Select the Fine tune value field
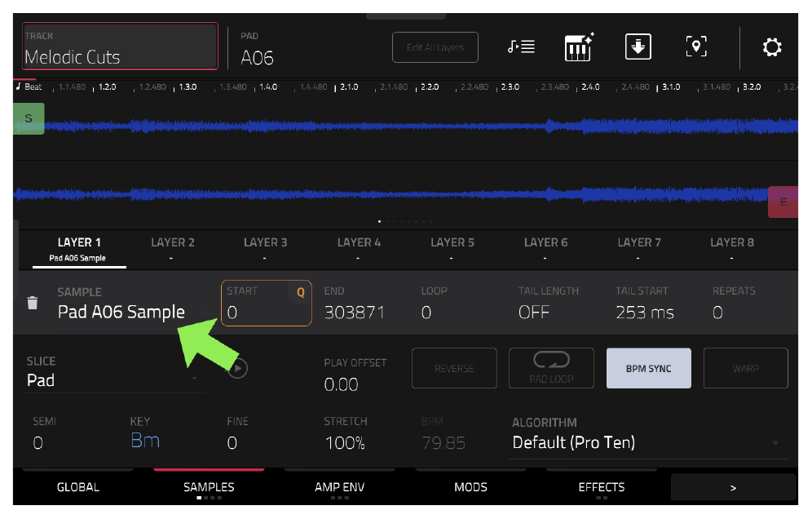Screen dimensions: 812x519 [238, 433]
